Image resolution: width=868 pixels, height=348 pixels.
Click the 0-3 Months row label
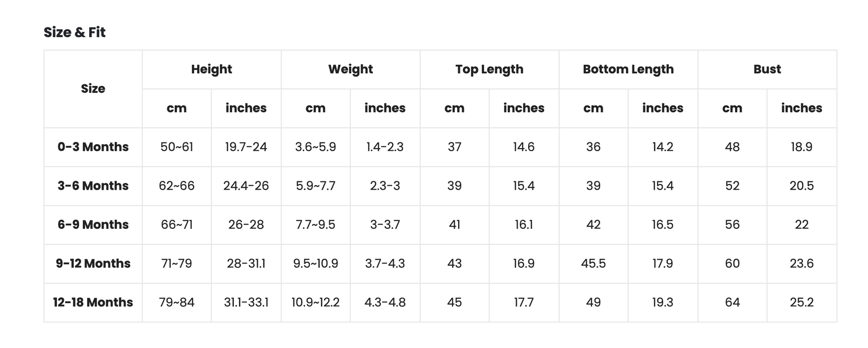click(x=93, y=147)
